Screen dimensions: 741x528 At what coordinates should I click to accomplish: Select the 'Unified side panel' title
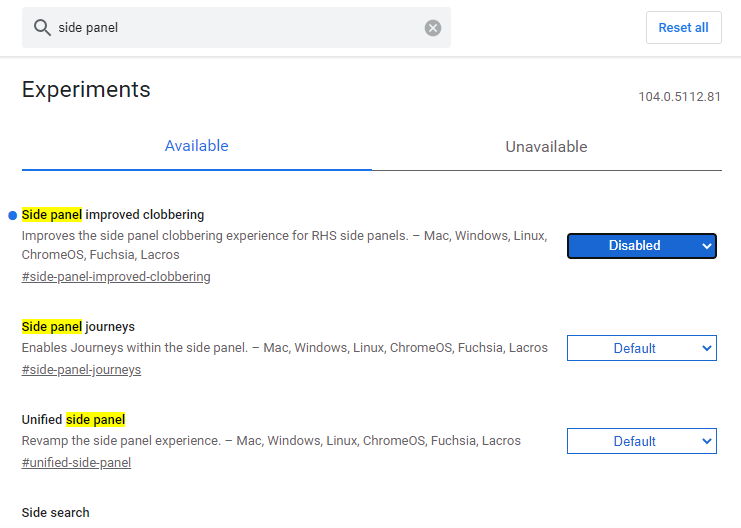(73, 420)
